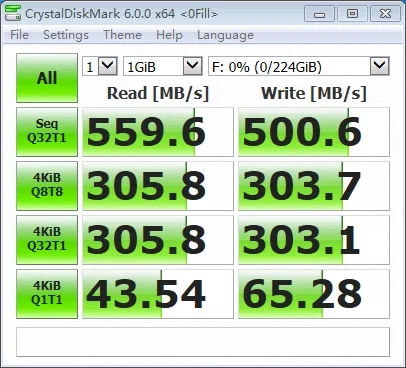Select the Seq write result 500.6

tap(314, 132)
